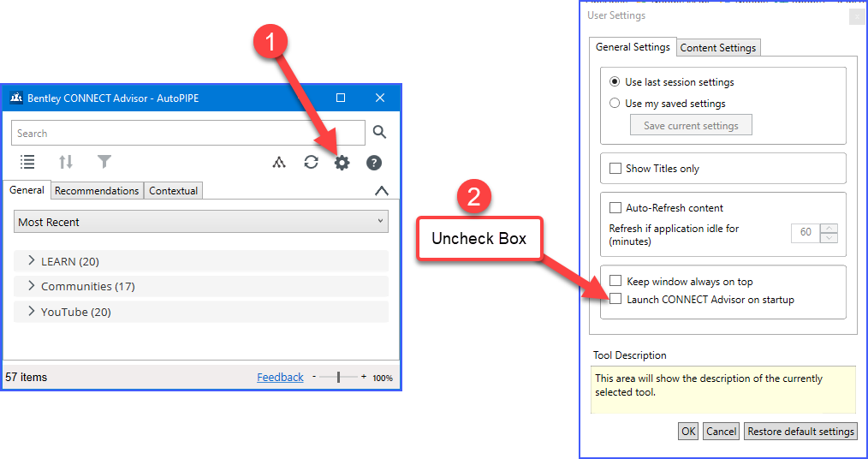Increase the refresh minutes stepper
The image size is (868, 459).
pyautogui.click(x=829, y=228)
